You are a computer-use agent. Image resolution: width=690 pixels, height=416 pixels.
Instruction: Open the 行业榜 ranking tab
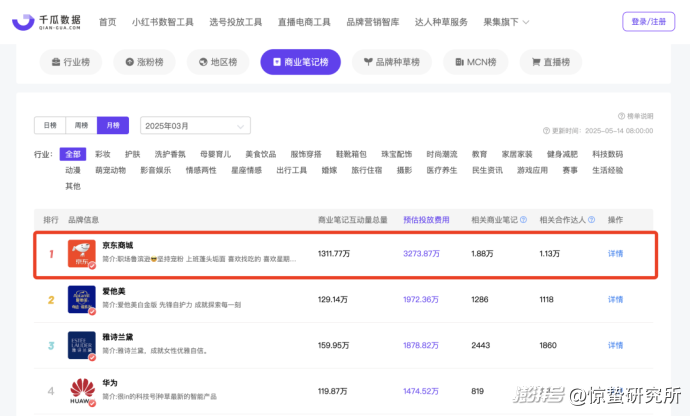[71, 62]
